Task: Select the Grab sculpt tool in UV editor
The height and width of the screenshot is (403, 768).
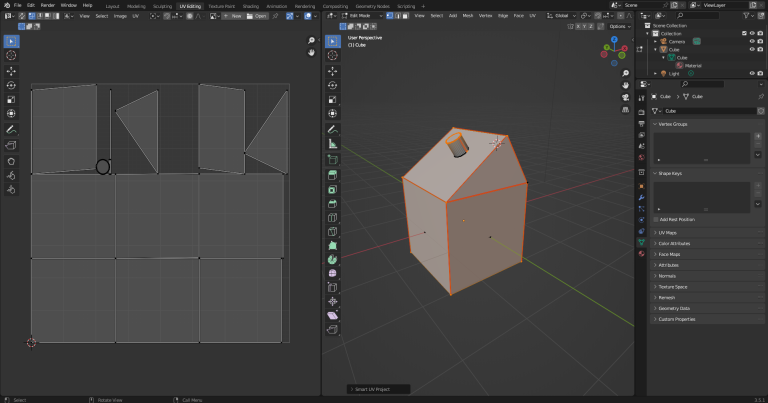Action: [11, 160]
